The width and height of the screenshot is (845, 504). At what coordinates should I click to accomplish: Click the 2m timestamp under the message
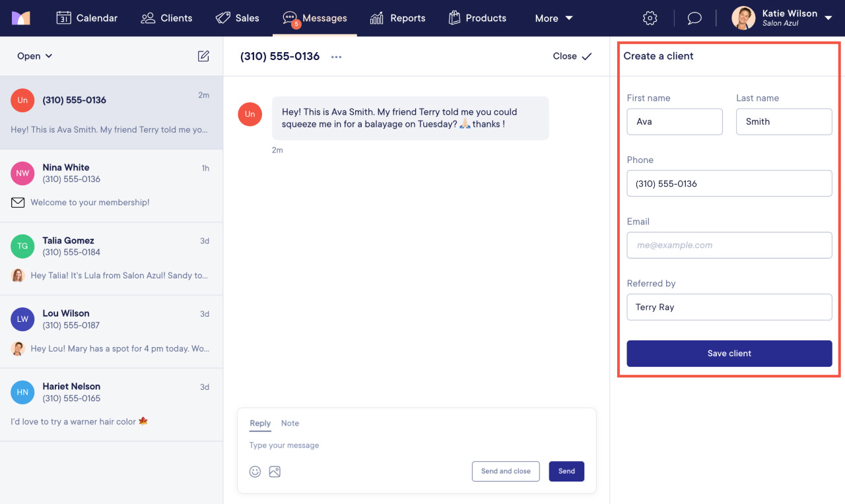point(277,150)
